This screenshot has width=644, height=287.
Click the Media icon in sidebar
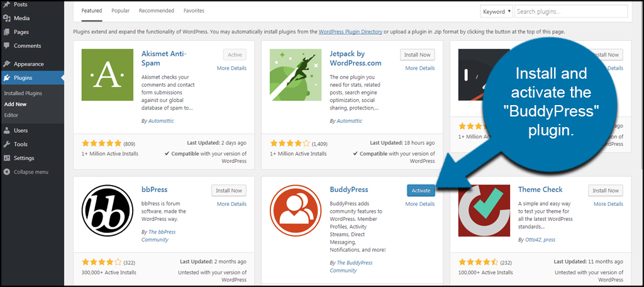[x=6, y=18]
